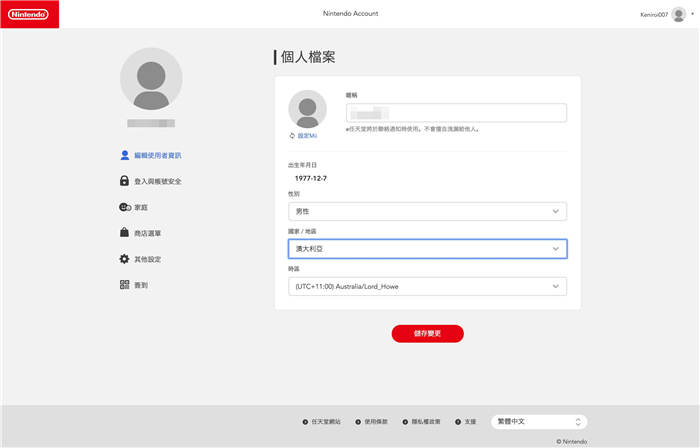700x448 pixels.
Task: Open the 家庭 sidebar item
Action: point(141,207)
